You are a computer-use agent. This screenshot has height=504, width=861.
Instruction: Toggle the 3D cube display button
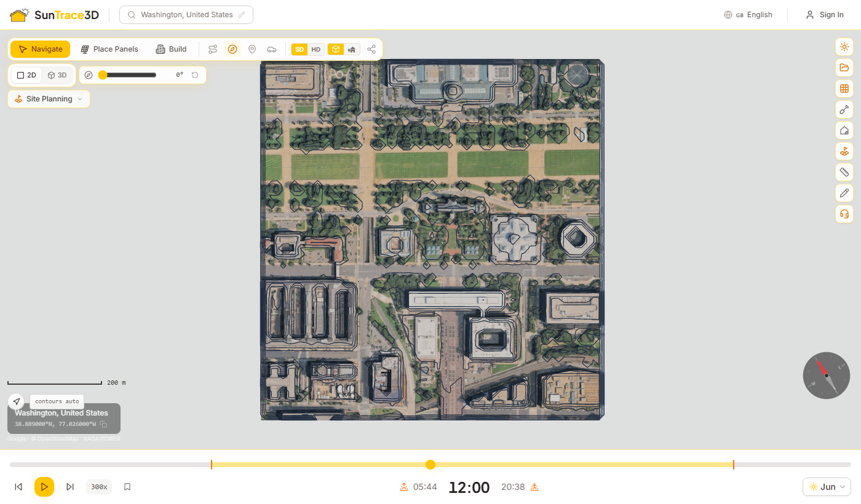336,49
